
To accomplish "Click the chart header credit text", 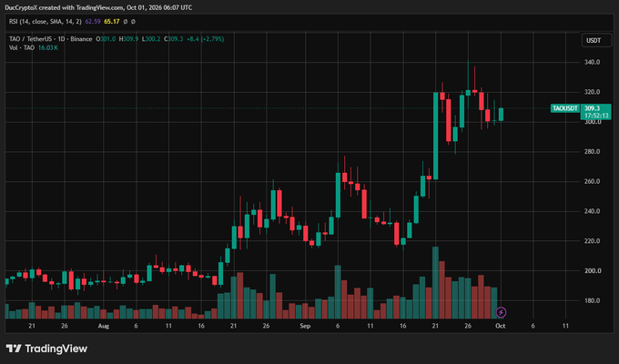I will click(98, 7).
